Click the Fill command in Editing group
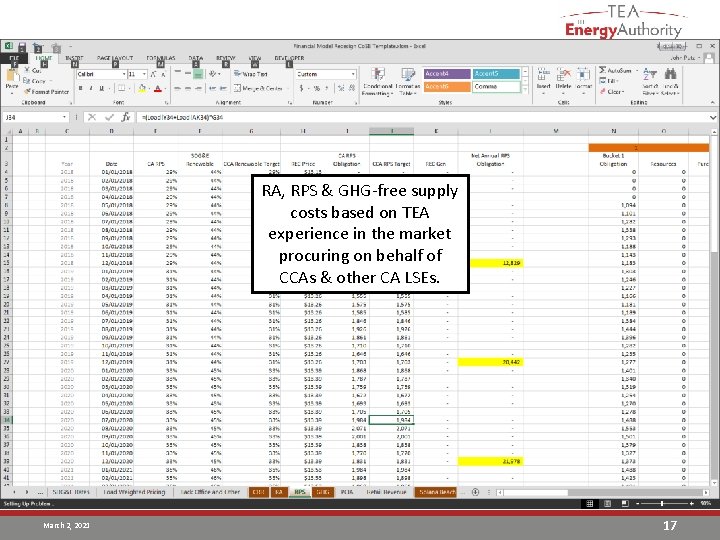The image size is (720, 540). (608, 81)
